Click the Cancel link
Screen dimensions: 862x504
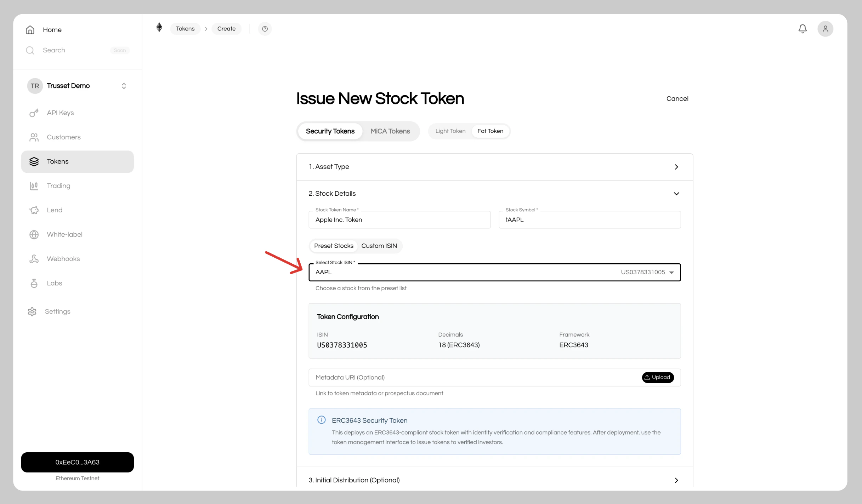point(677,98)
